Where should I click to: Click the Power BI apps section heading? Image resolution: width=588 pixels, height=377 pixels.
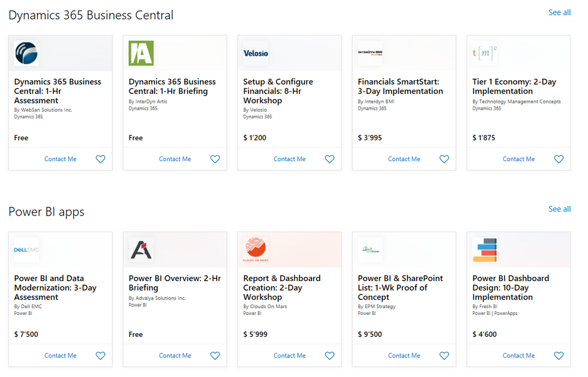coord(46,212)
